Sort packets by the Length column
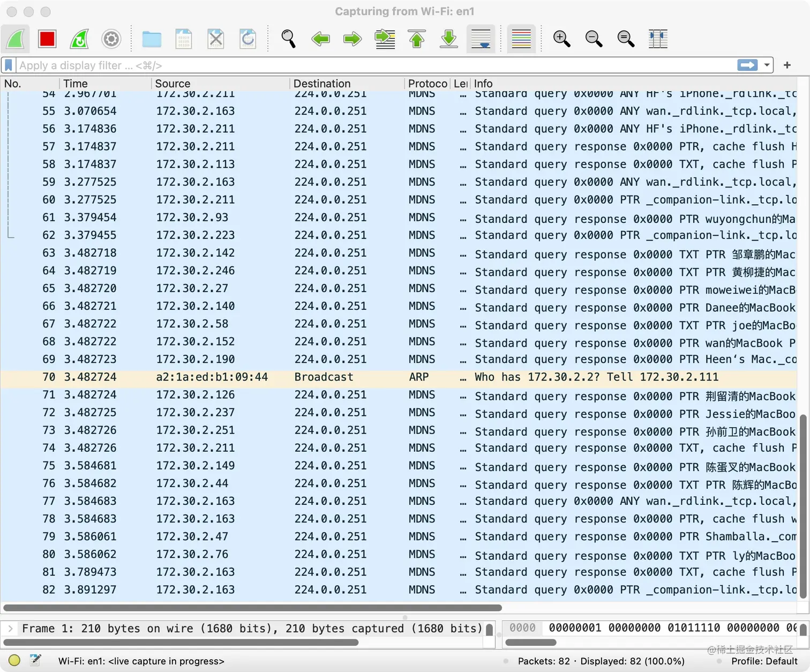This screenshot has width=810, height=672. pyautogui.click(x=461, y=84)
